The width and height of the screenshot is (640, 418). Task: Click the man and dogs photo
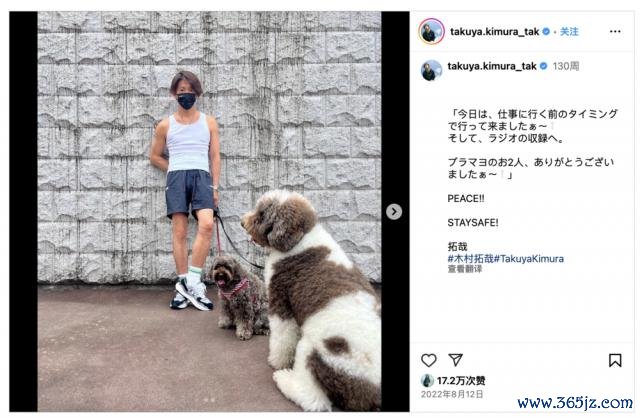tap(209, 211)
